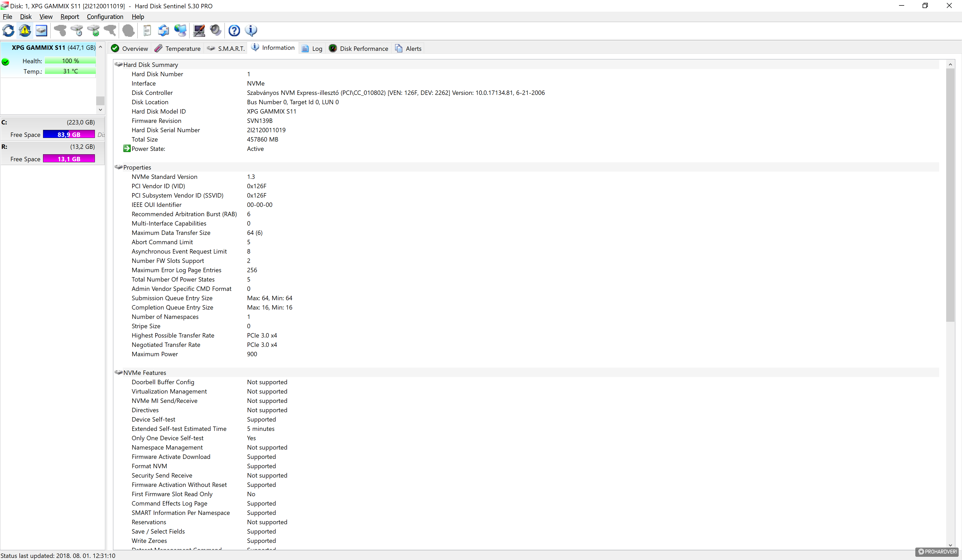
Task: Click the green arrow icon beside Power State
Action: pos(127,149)
